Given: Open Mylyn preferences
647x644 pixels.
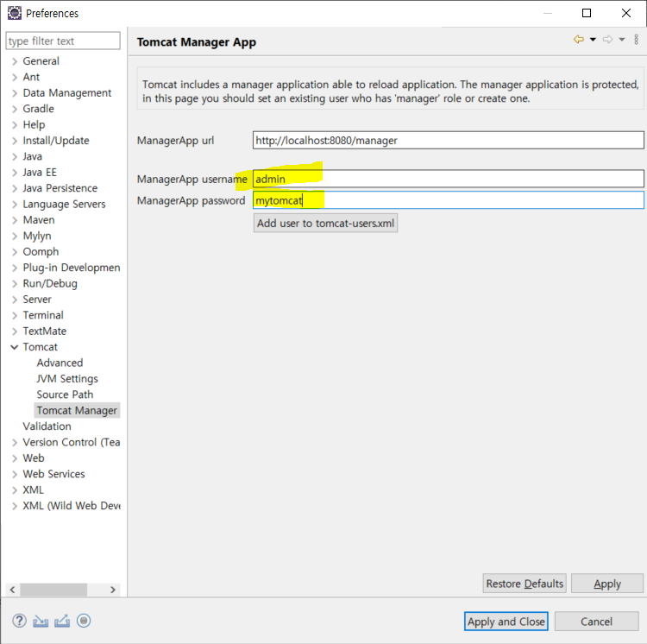Looking at the screenshot, I should [x=37, y=237].
